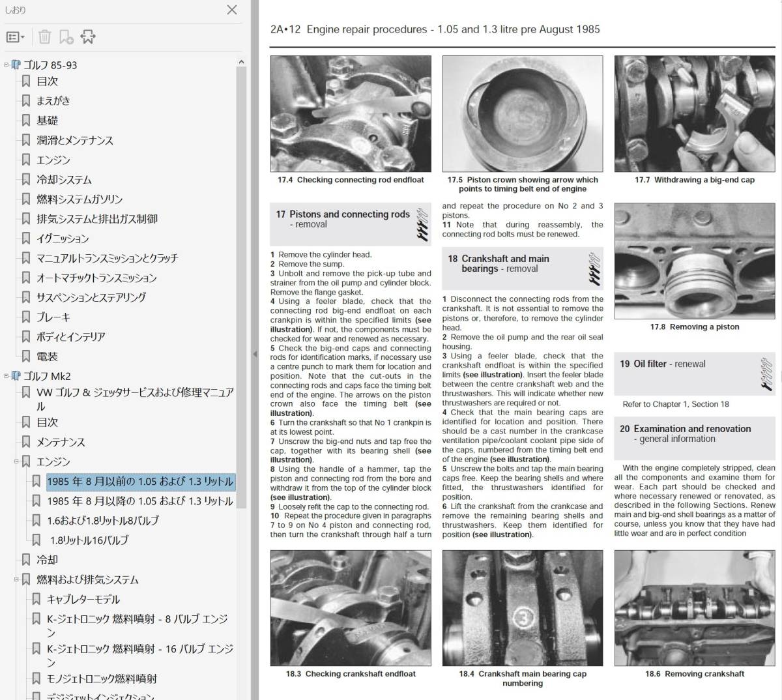Open the K-ジェトロニック 8 バルブ bookmark

click(138, 625)
